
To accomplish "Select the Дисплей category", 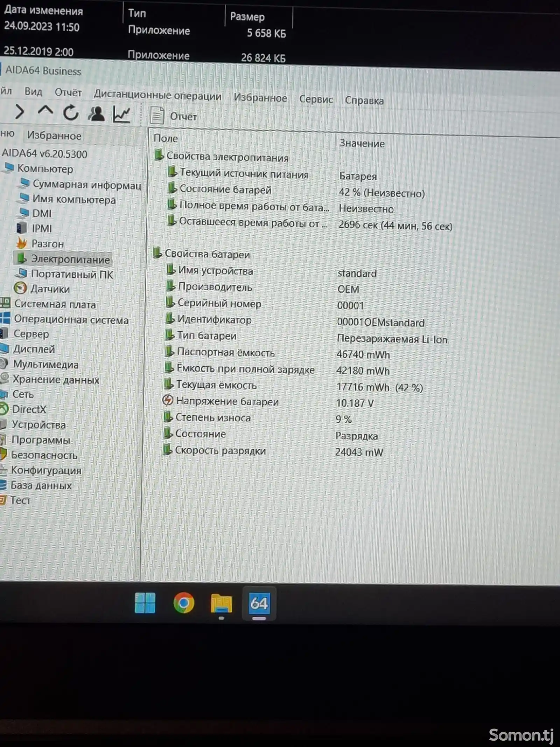I will pos(28,349).
